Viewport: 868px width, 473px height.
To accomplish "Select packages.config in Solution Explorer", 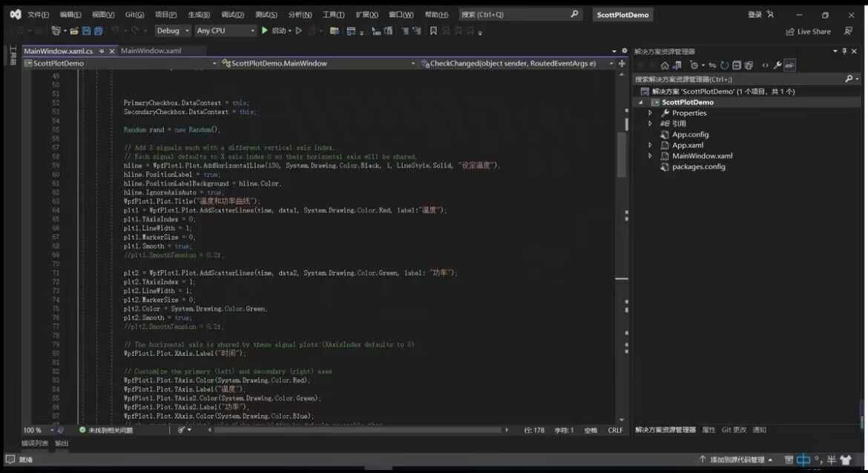I will click(698, 167).
